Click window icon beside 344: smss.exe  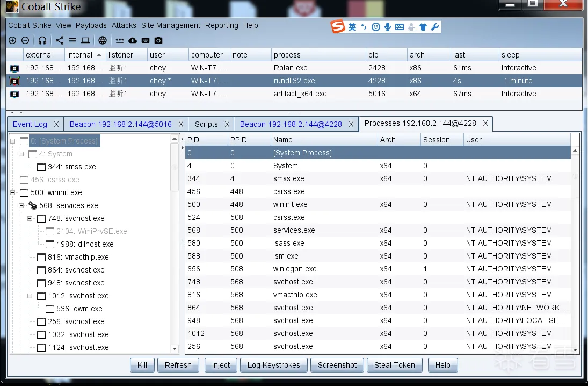[41, 167]
